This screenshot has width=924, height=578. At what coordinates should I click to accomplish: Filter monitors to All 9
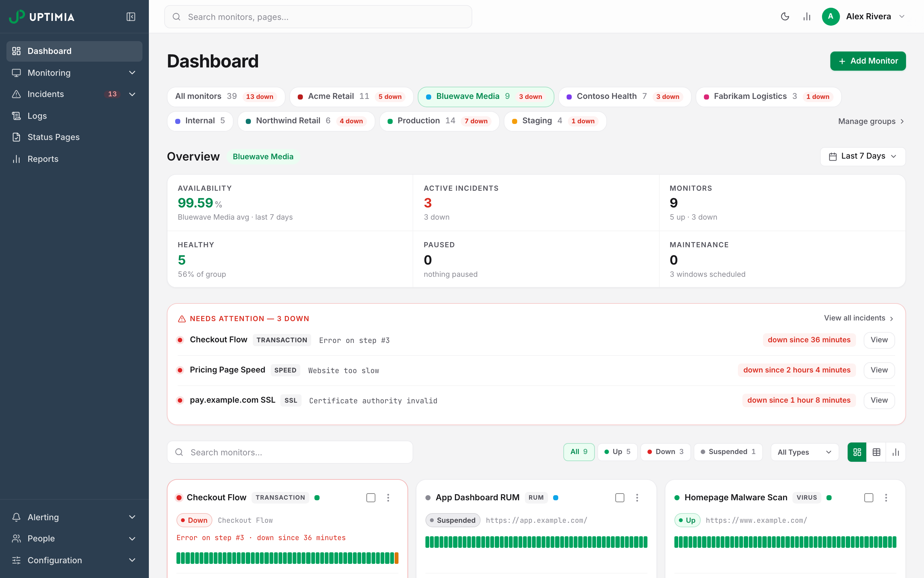(x=579, y=452)
